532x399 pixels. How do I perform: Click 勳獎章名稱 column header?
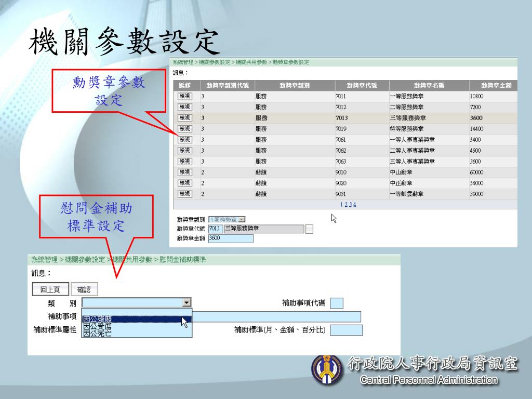pos(429,86)
